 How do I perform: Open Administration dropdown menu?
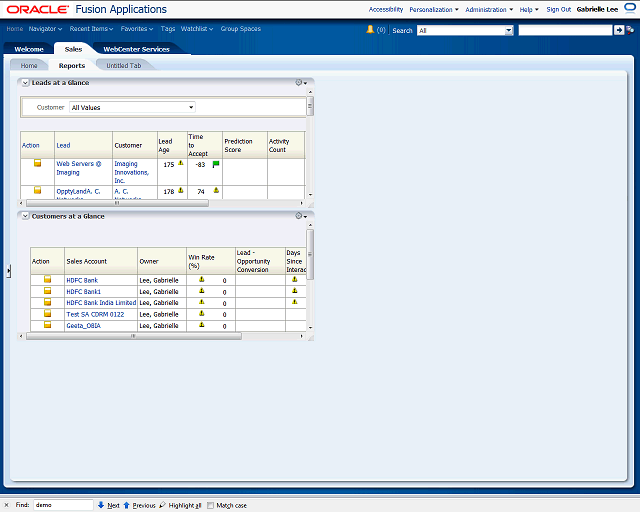coord(489,9)
